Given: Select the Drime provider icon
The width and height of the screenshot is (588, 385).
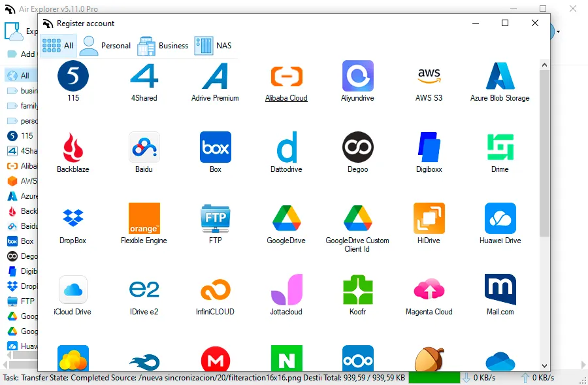Looking at the screenshot, I should pyautogui.click(x=500, y=147).
